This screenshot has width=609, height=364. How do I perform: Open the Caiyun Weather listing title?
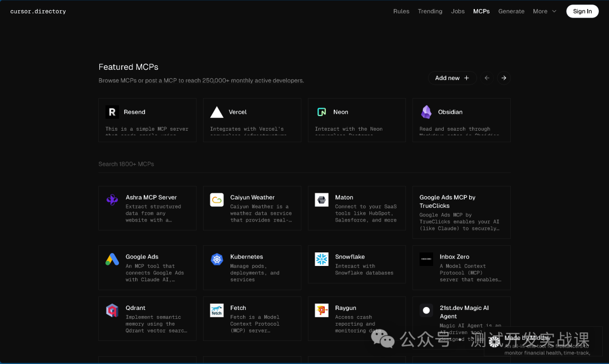[x=253, y=198]
